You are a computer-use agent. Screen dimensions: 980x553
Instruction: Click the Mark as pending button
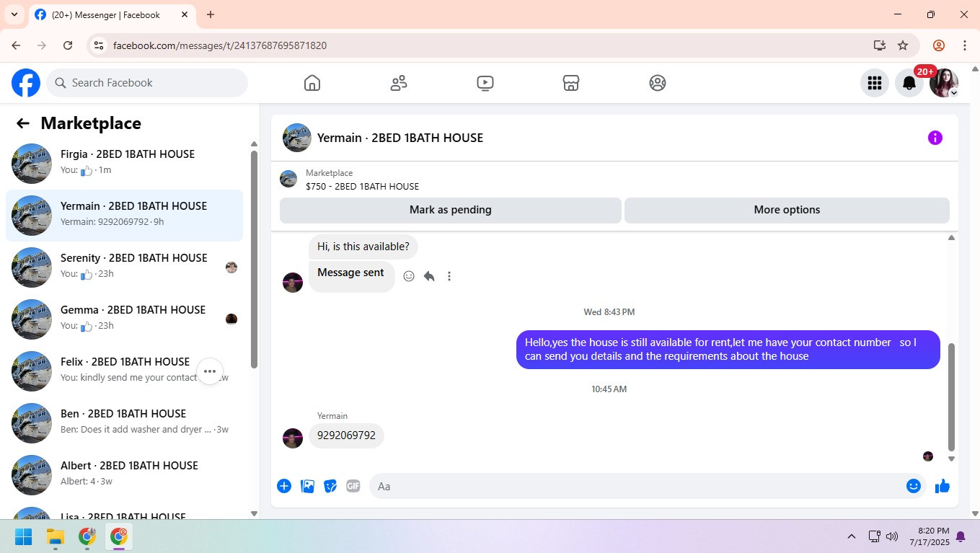pos(451,210)
